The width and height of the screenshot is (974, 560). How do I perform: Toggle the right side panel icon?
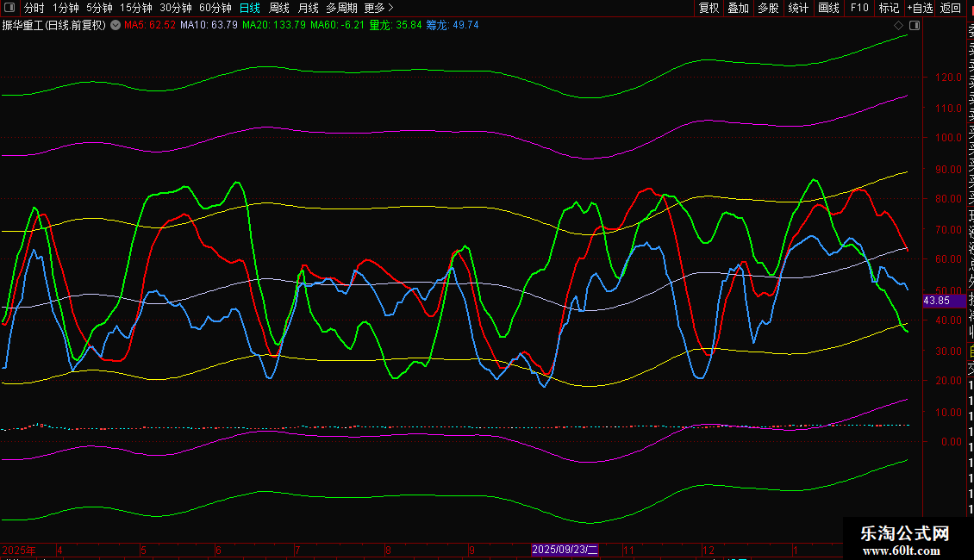click(915, 25)
